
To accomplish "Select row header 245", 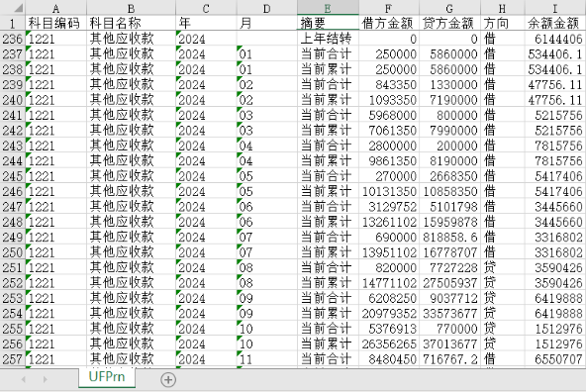I will 13,176.
